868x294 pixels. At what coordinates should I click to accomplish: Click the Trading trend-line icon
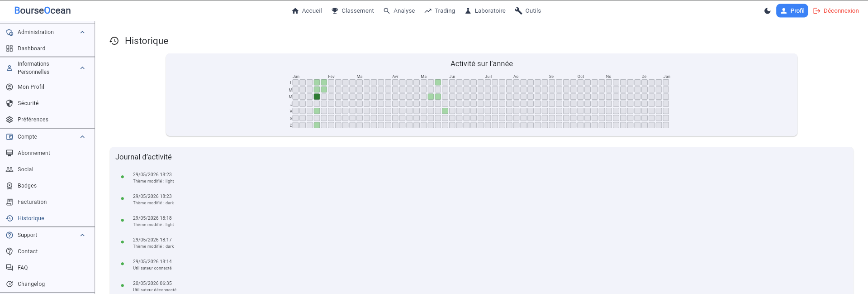(x=428, y=11)
